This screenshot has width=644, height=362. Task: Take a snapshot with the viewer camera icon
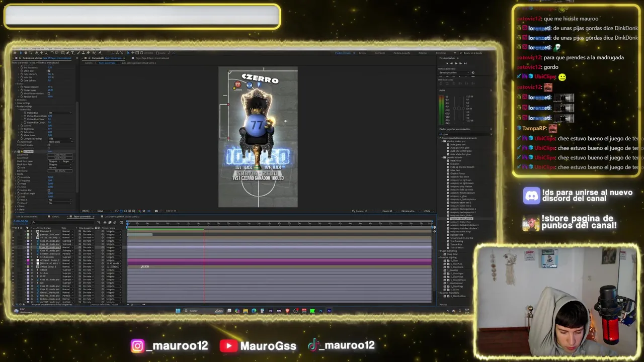156,211
